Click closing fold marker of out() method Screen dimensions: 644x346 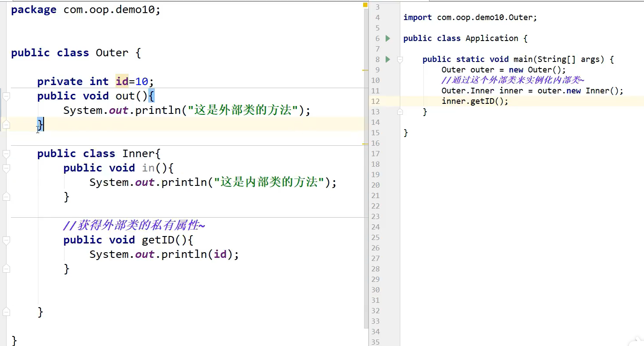point(6,125)
